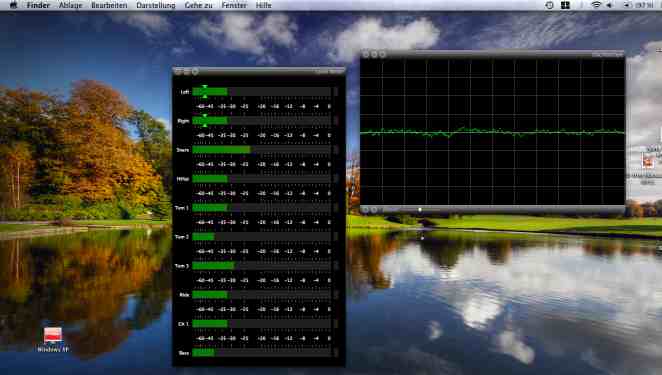Open the Bearbeiten menu
This screenshot has width=662, height=375.
109,5
